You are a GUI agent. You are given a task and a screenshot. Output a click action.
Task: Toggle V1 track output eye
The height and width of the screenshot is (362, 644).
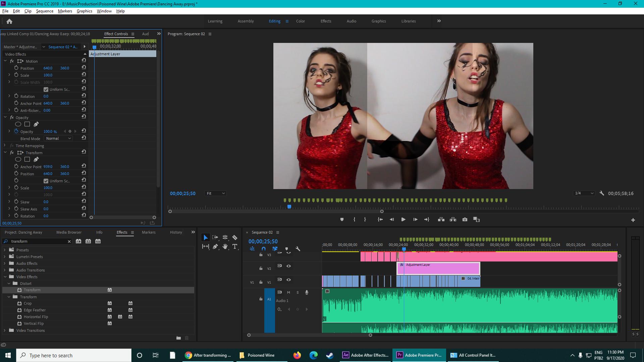[288, 280]
